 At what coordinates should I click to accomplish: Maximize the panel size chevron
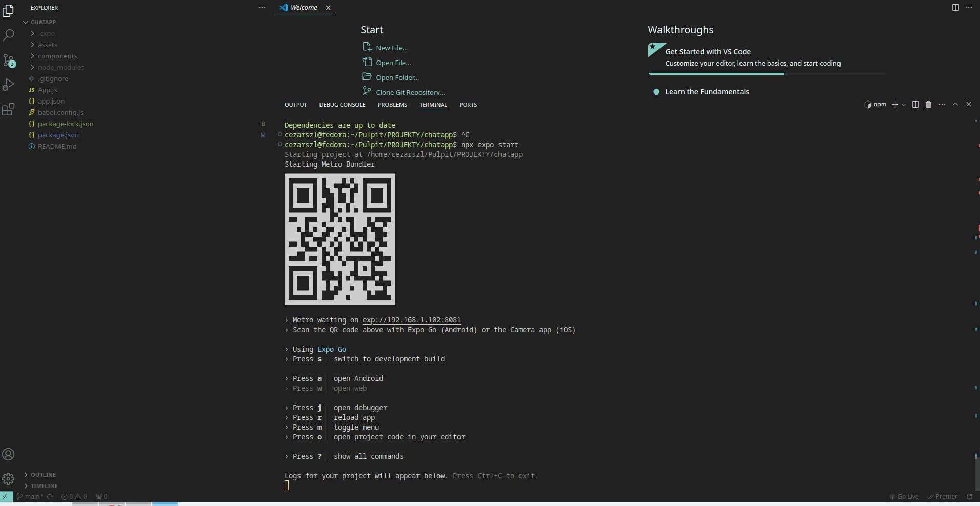(x=955, y=104)
